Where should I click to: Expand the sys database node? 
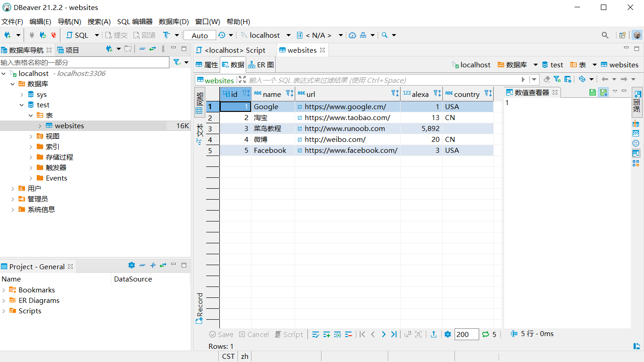pyautogui.click(x=22, y=95)
